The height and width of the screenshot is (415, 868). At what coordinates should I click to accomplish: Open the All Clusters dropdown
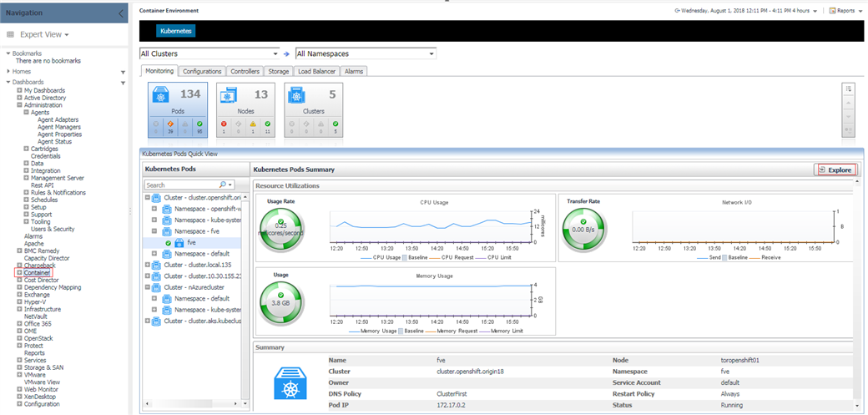(x=209, y=53)
